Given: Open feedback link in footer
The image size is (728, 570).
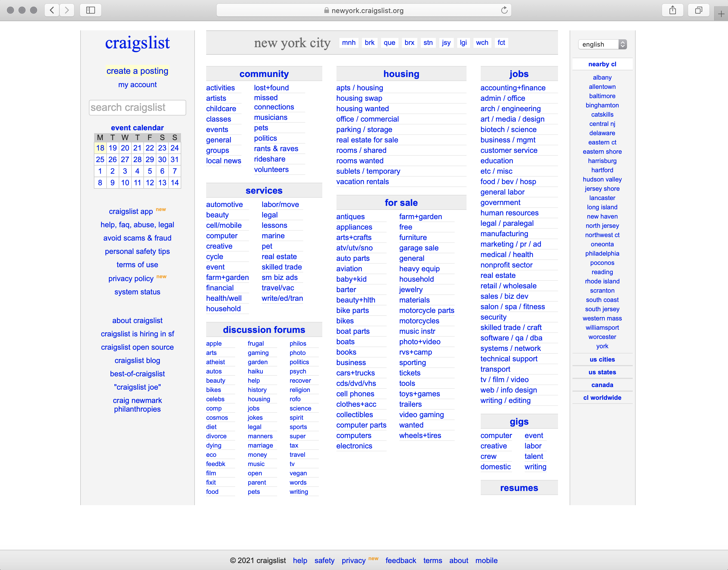Looking at the screenshot, I should (400, 560).
